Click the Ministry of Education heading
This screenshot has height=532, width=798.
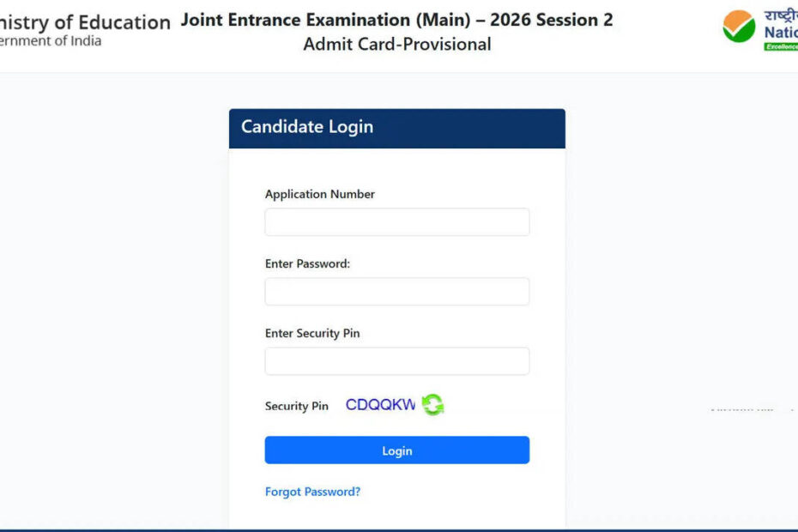(x=86, y=22)
